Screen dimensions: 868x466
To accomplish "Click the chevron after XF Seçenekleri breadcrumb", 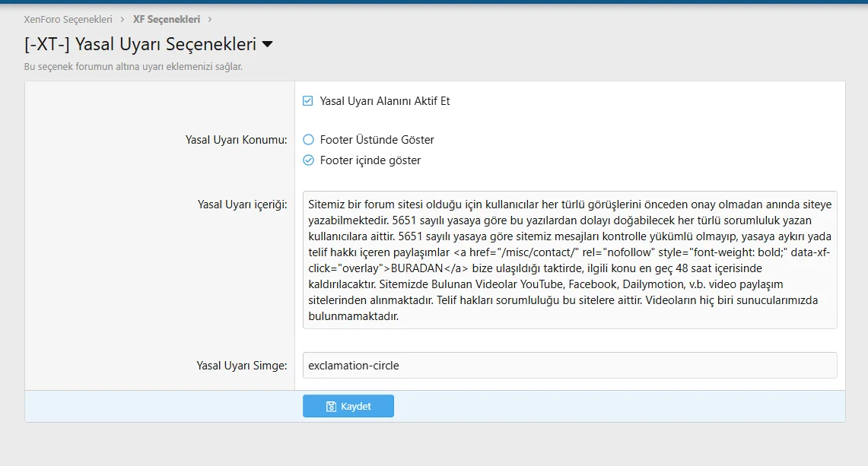I will (x=210, y=19).
